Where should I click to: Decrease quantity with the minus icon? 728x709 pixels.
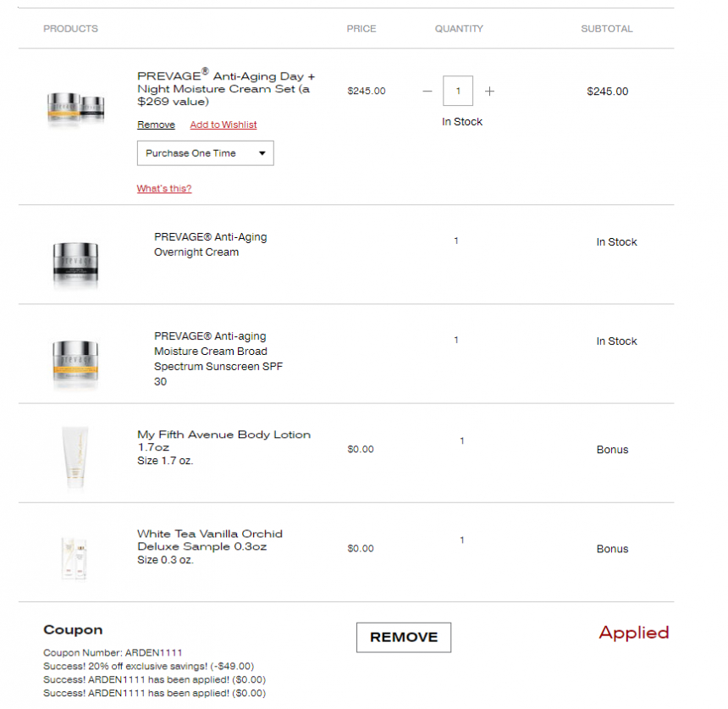427,91
